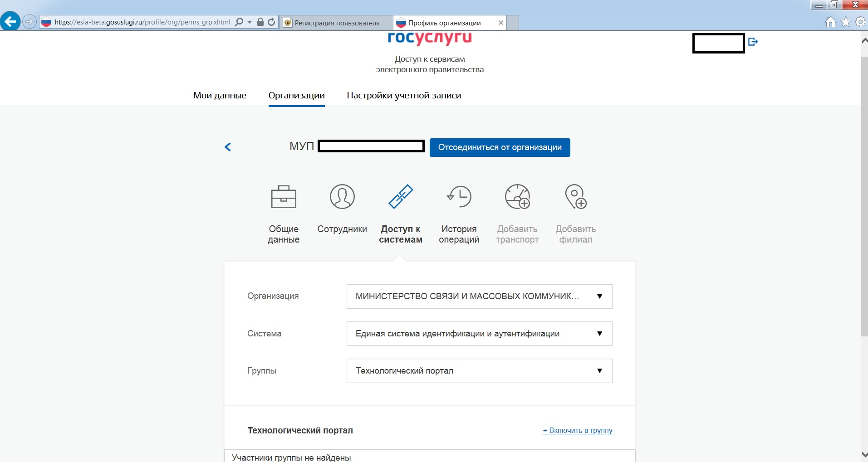The width and height of the screenshot is (868, 462).
Task: Close the Профиль организации tab
Action: [x=500, y=23]
